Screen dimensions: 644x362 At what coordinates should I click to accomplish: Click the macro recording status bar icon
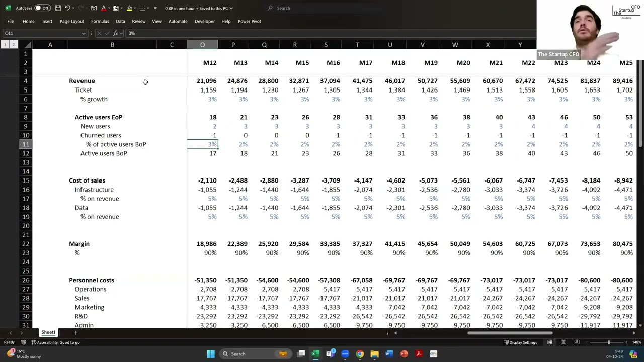(23, 342)
